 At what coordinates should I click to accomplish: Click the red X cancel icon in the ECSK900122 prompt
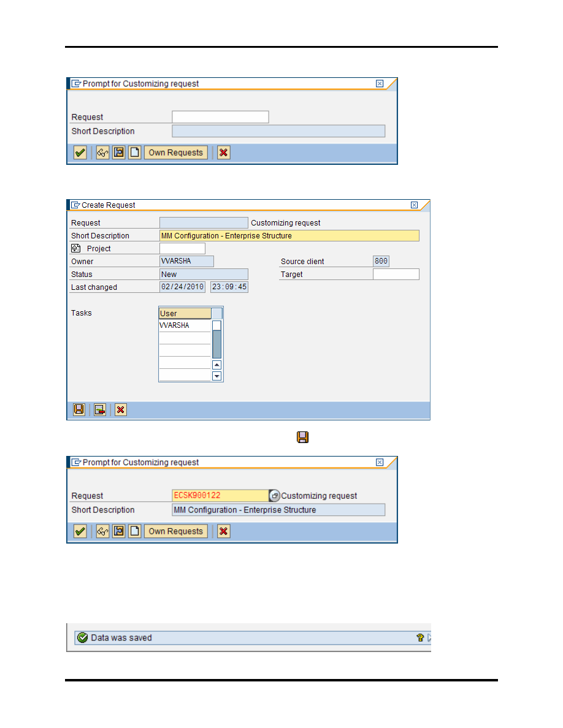tap(224, 531)
